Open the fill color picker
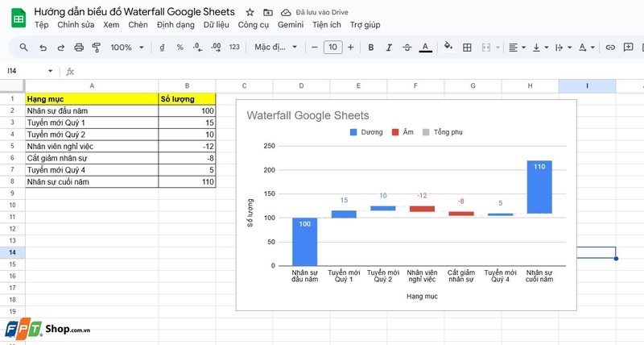Viewport: 644px width, 345px height. [448, 47]
